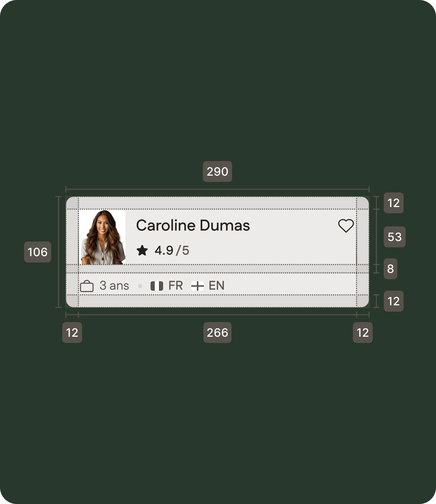
Task: Click the 4.9/5 rating text
Action: coord(172,250)
